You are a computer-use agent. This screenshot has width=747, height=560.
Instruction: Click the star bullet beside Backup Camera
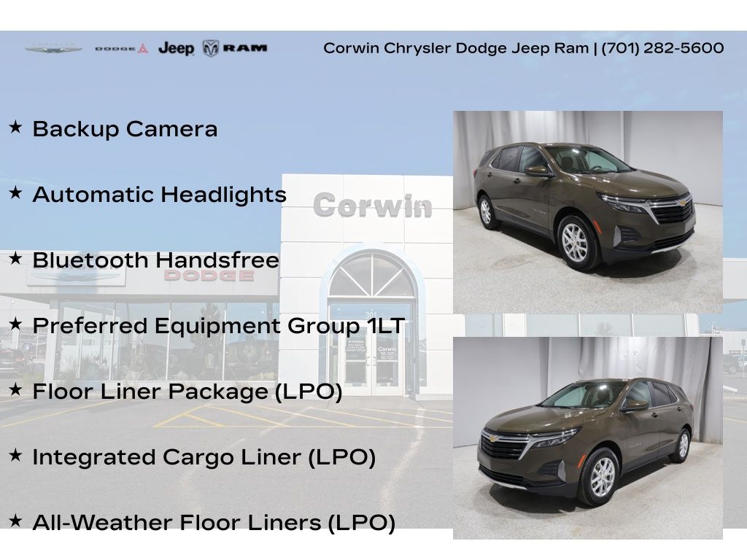coord(16,127)
